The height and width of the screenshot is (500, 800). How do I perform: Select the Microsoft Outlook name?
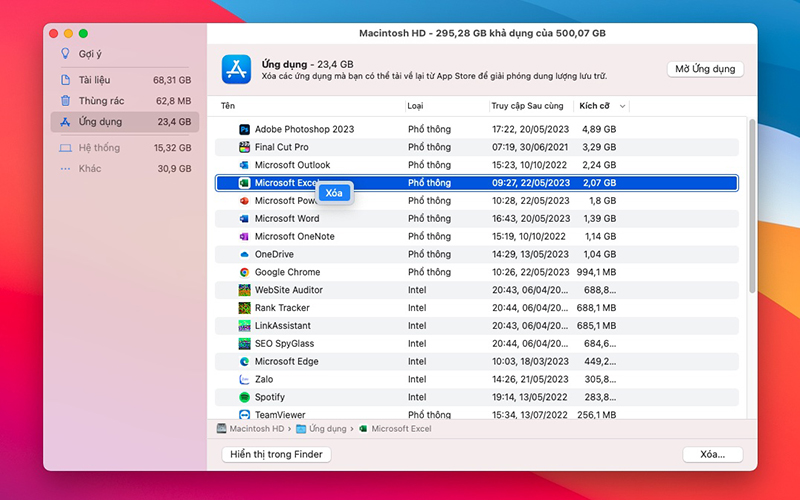coord(292,165)
